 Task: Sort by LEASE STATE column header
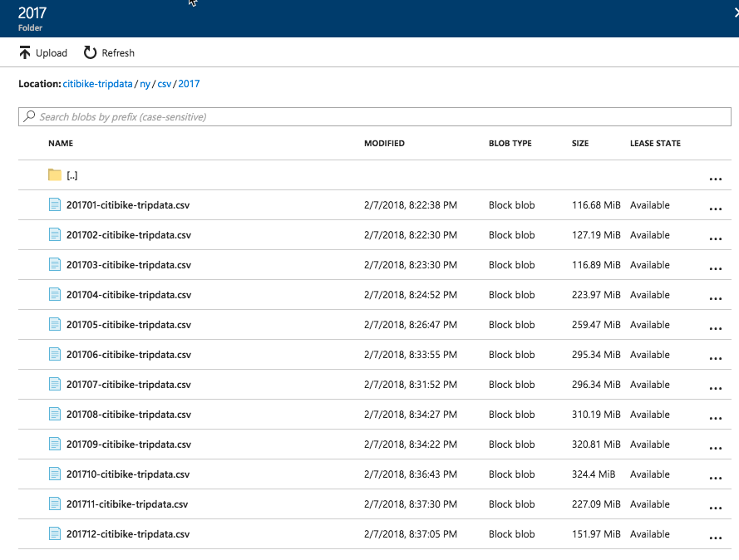coord(655,143)
